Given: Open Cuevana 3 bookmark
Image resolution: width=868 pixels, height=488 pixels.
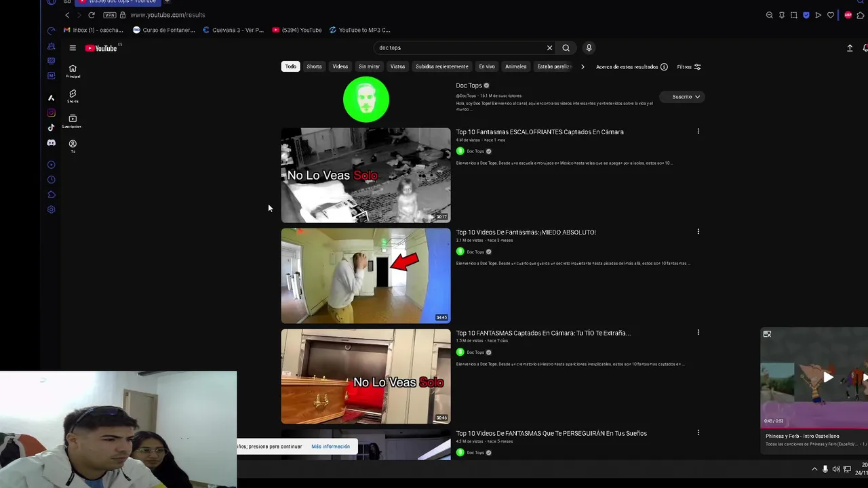Looking at the screenshot, I should coord(233,30).
